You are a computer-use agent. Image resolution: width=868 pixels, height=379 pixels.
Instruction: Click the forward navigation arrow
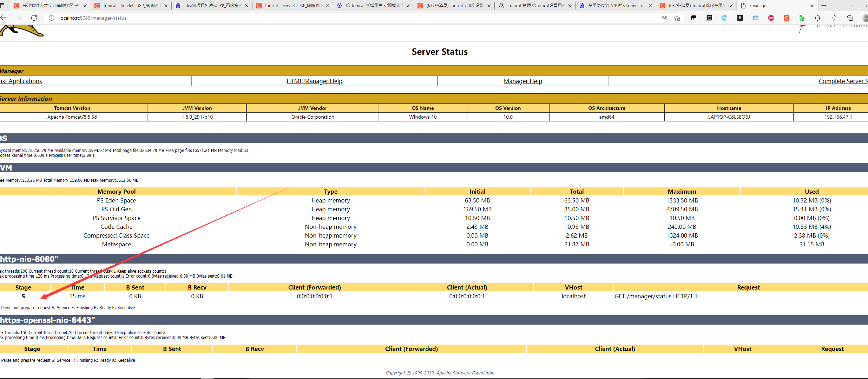pos(19,18)
